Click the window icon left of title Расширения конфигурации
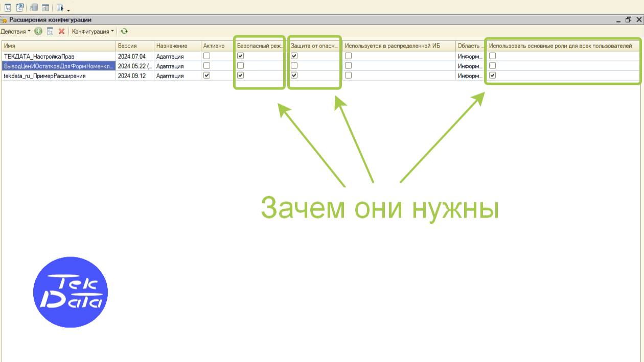This screenshot has width=644, height=362. tap(4, 20)
